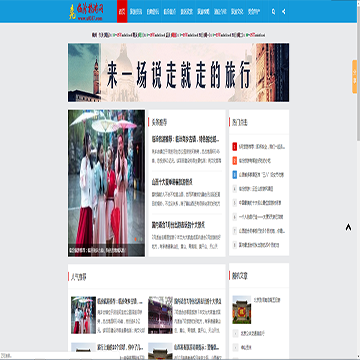Click the blue rank 3 badge in hot ranking
Image resolution: width=360 pixels, height=360 pixels.
(235, 175)
